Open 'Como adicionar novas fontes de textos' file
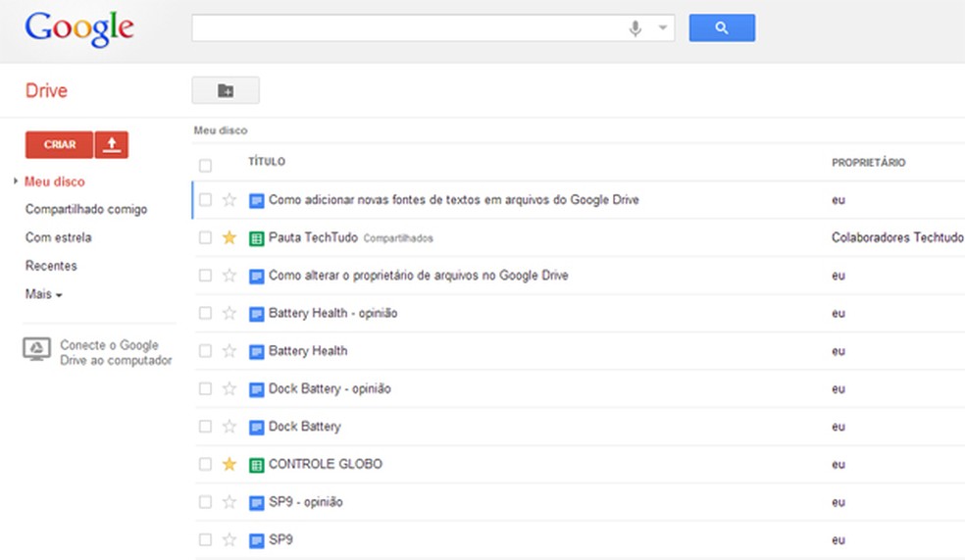 point(454,200)
